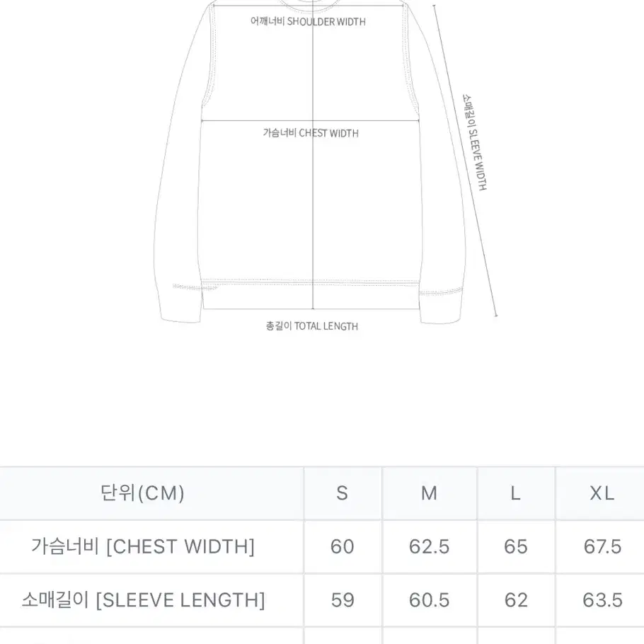Select the CHEST WIDTH row label
Viewport: 644px width, 644px height.
pyautogui.click(x=143, y=546)
